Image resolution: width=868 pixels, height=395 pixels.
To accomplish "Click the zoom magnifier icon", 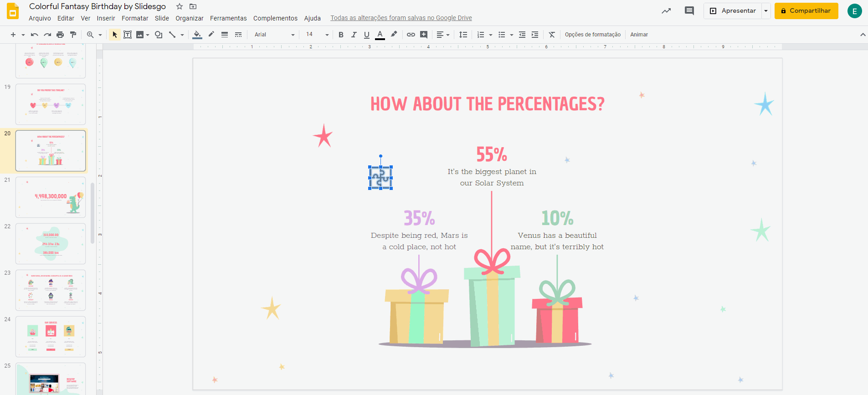I will coord(90,35).
